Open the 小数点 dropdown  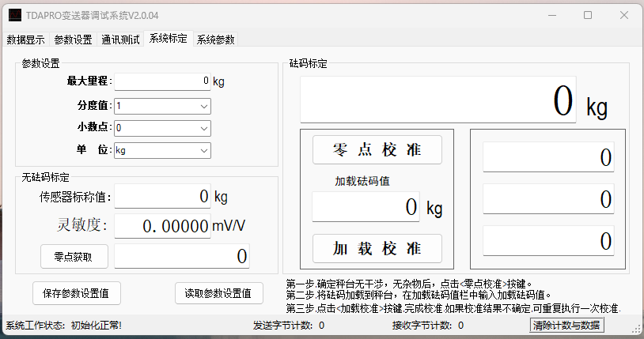(x=163, y=128)
